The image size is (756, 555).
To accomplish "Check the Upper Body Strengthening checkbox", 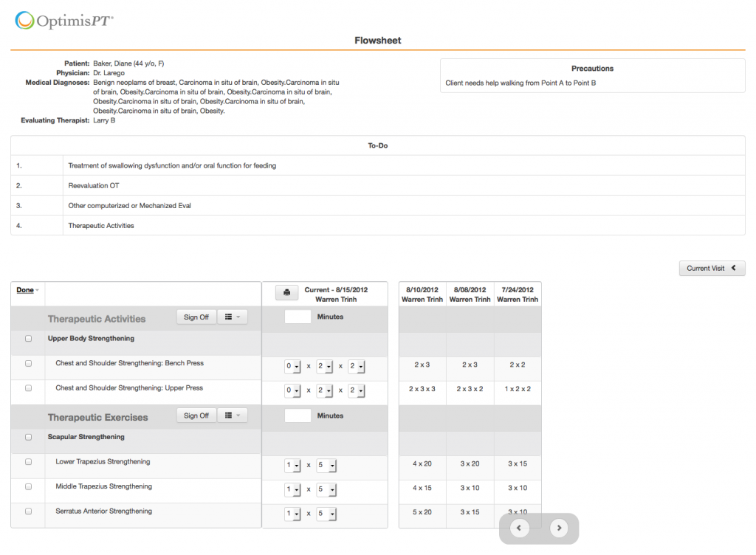I will click(28, 338).
